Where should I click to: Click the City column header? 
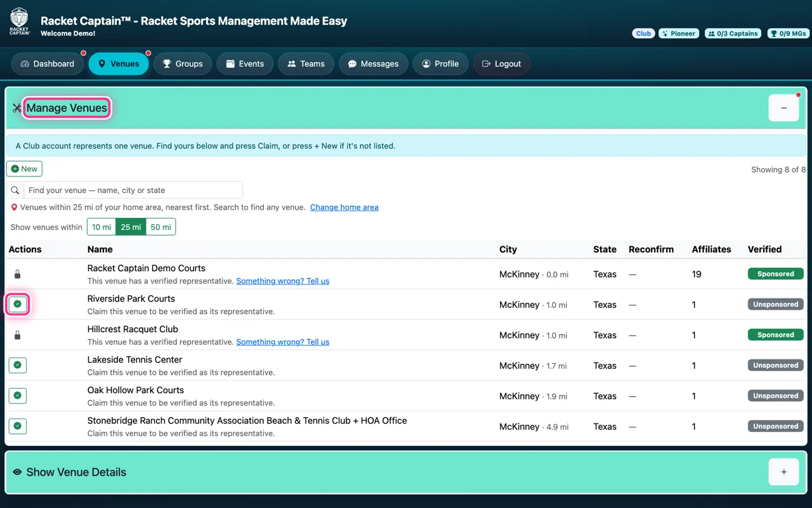pos(508,250)
